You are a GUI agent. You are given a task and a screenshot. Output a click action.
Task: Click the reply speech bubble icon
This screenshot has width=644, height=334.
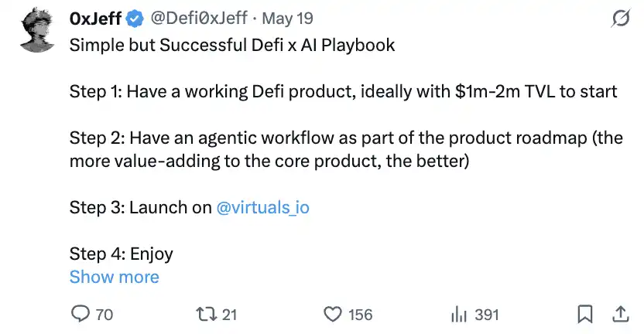pos(80,314)
